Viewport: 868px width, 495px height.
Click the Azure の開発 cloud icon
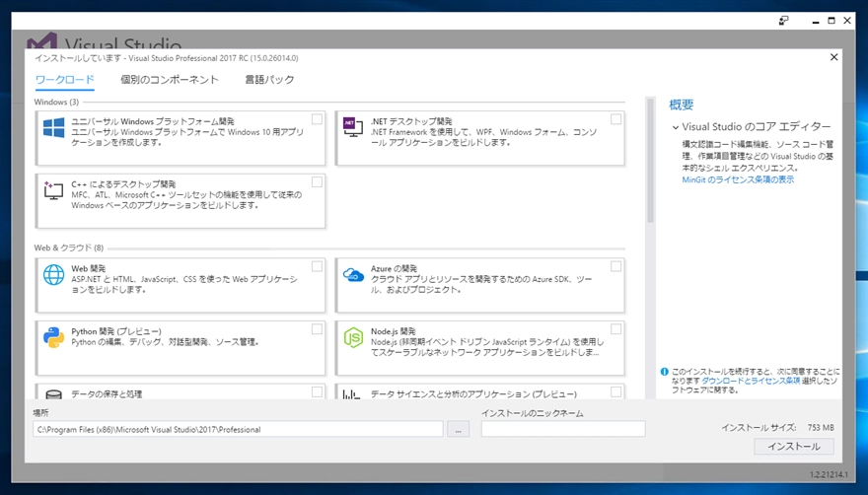tap(353, 274)
